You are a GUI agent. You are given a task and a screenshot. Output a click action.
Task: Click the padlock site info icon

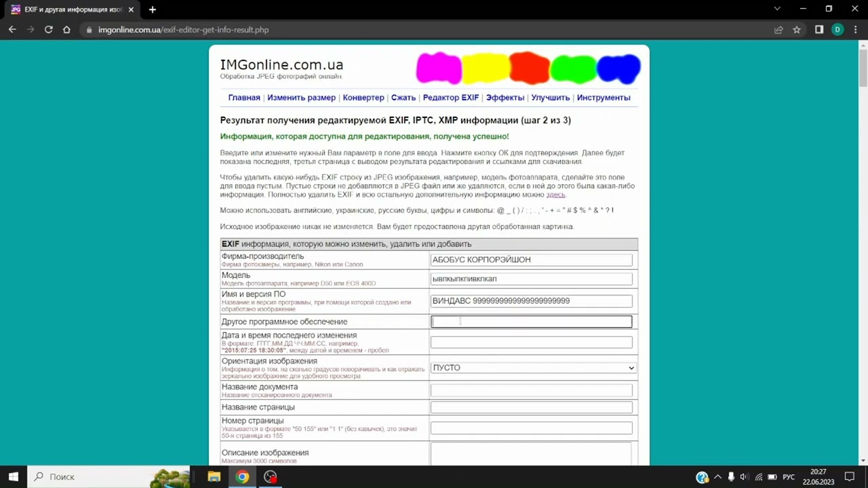tap(88, 30)
